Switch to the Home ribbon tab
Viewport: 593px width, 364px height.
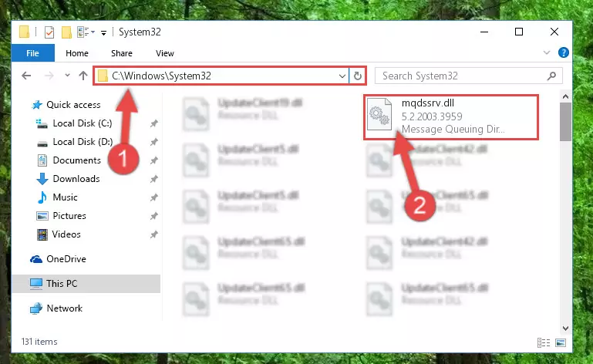click(x=77, y=53)
